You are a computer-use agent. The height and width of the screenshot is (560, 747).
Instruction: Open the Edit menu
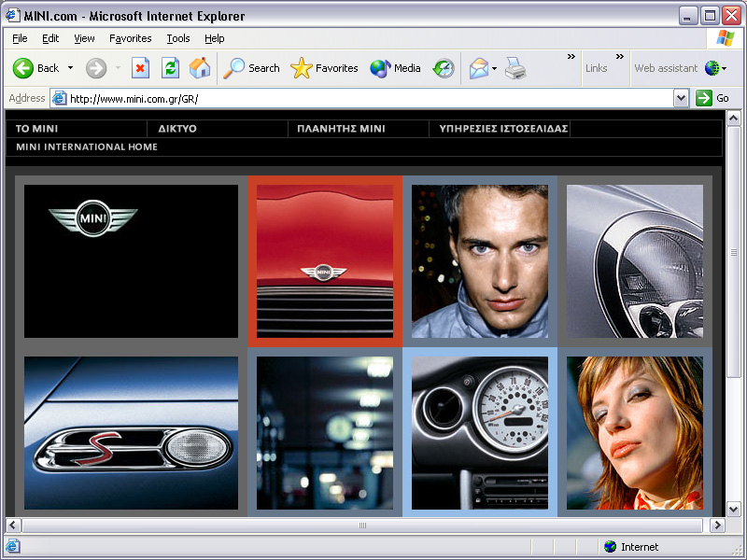coord(50,38)
